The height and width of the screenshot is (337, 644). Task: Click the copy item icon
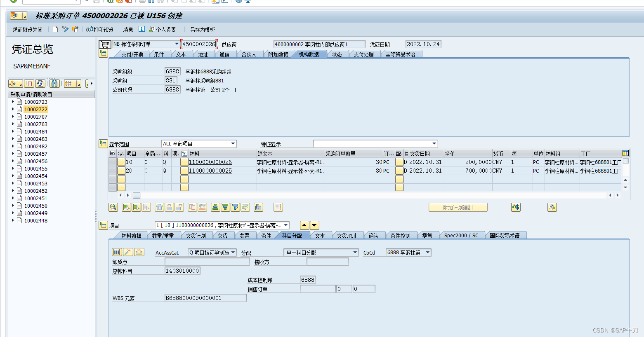[192, 207]
